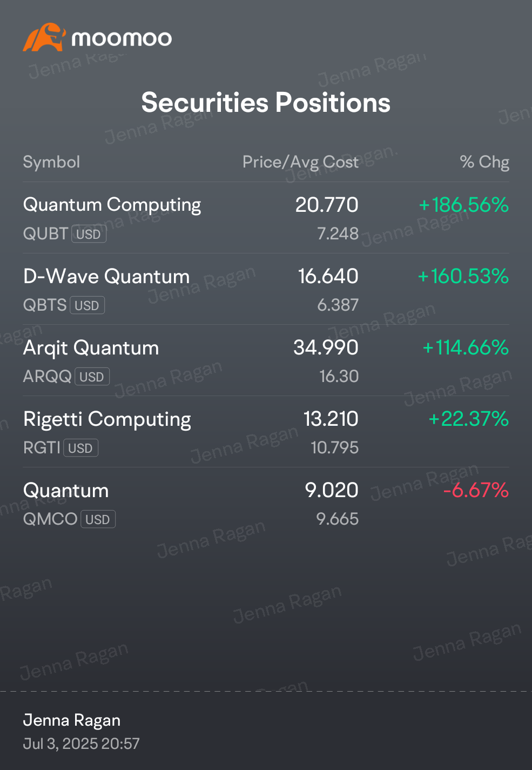
Task: Click the Securities Positions title
Action: (x=266, y=103)
